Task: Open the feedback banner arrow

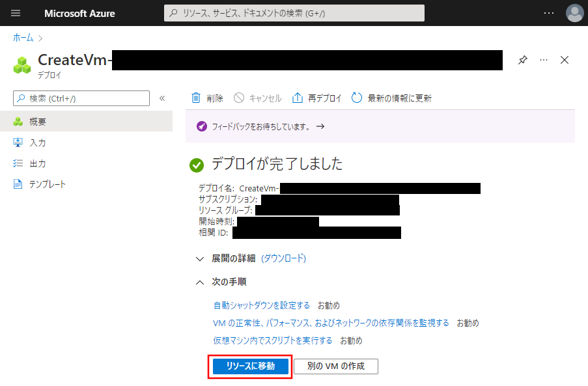Action: tap(320, 127)
